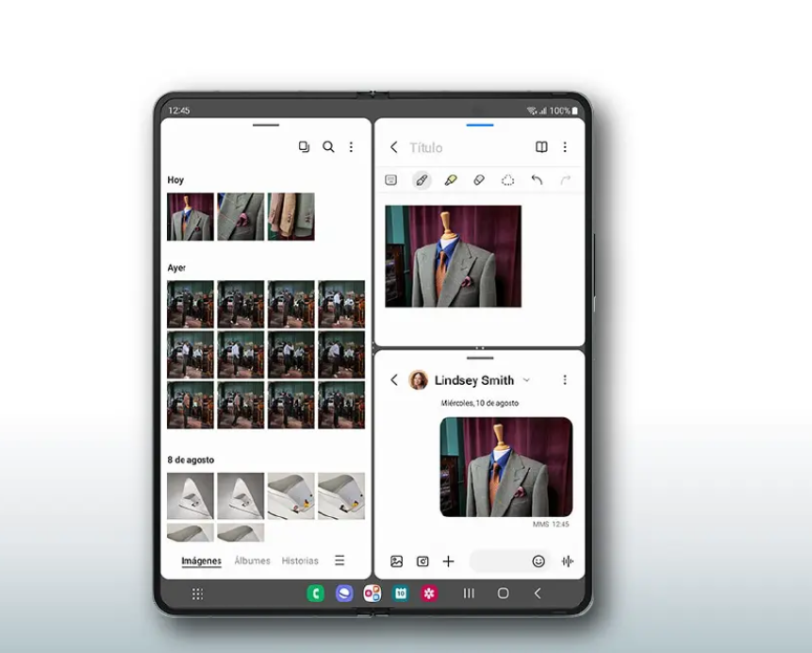Open the message conversation options menu
Screen dimensions: 812x653
tap(565, 380)
